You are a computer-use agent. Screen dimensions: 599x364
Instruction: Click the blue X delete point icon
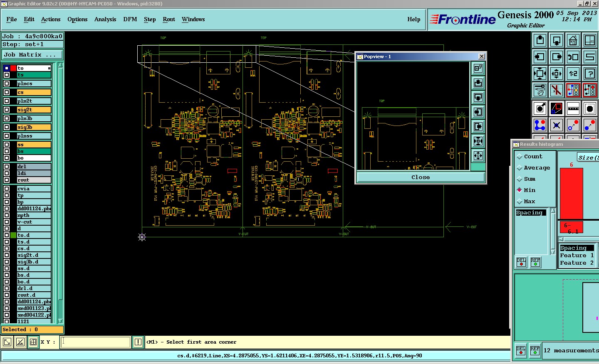tap(557, 125)
